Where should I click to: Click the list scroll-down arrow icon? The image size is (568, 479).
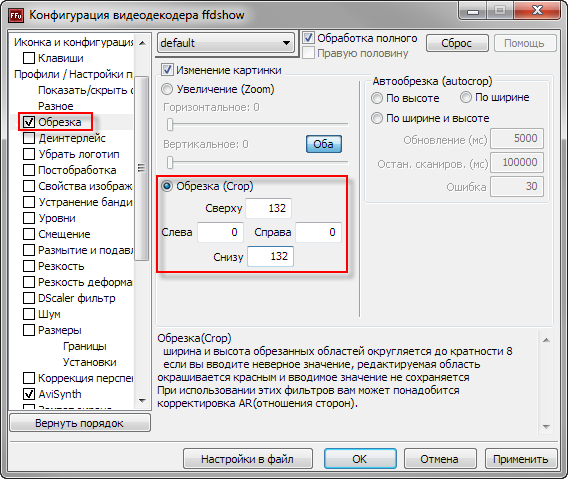click(x=142, y=400)
